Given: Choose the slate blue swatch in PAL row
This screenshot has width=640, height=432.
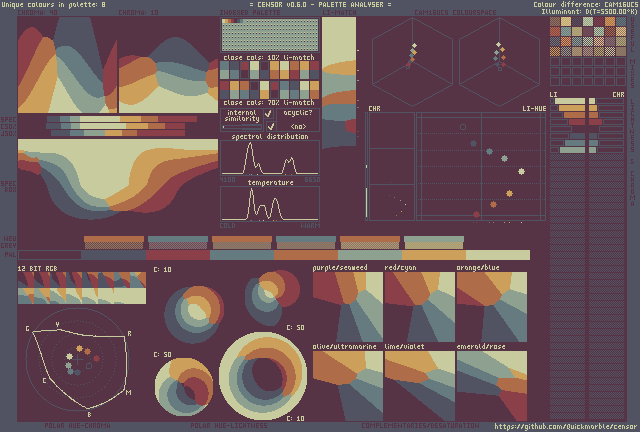Looking at the screenshot, I should point(113,255).
